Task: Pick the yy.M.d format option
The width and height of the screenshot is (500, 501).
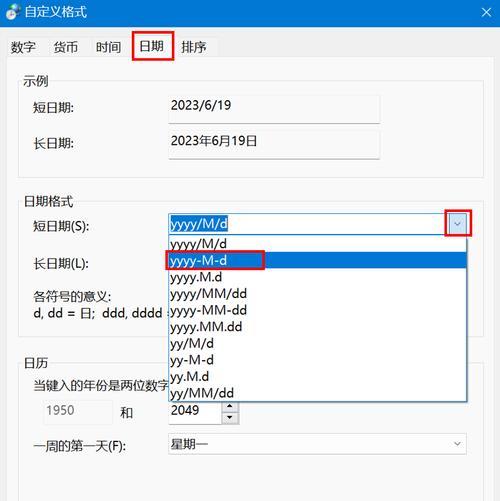Action: click(317, 377)
